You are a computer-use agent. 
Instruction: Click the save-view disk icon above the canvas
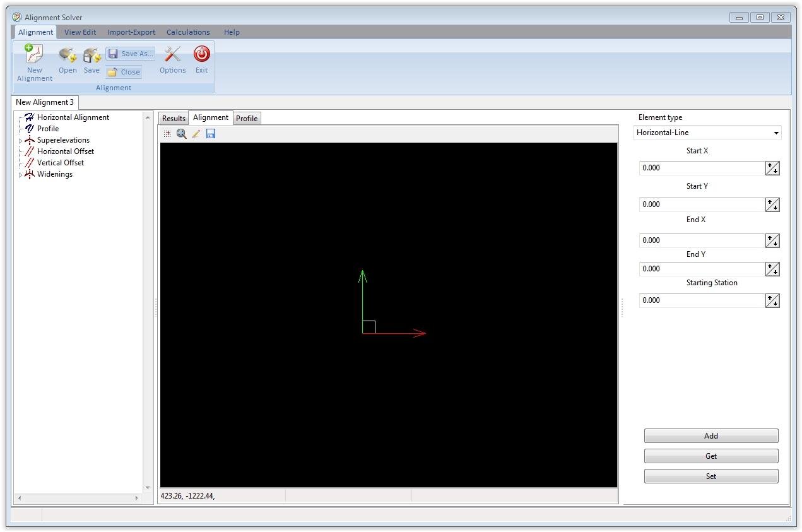click(x=211, y=133)
